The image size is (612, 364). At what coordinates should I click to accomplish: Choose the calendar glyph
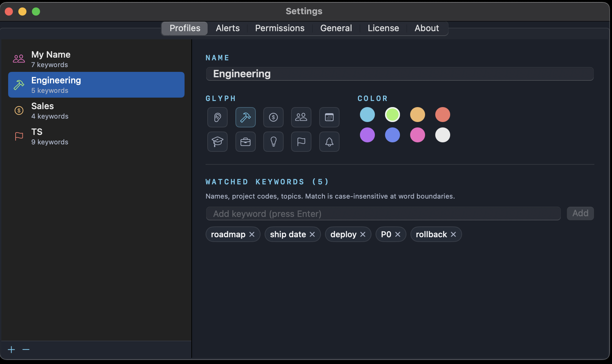pyautogui.click(x=329, y=117)
